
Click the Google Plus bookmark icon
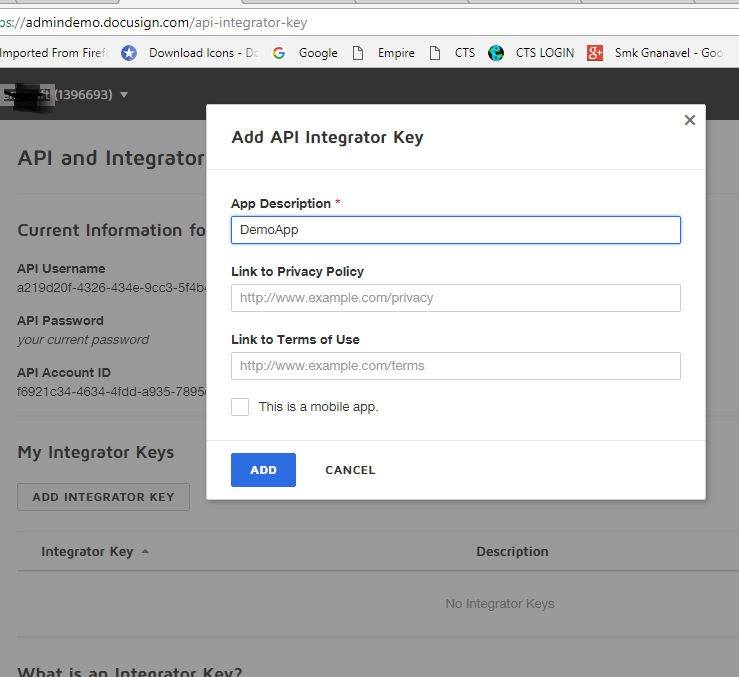[x=595, y=53]
